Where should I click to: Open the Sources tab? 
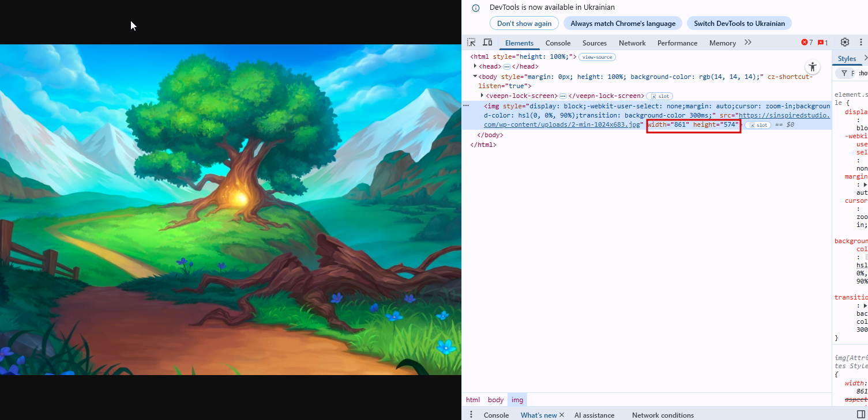595,43
